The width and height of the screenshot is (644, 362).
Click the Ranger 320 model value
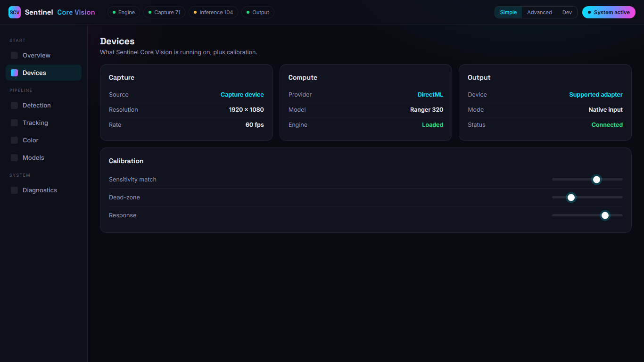(427, 110)
